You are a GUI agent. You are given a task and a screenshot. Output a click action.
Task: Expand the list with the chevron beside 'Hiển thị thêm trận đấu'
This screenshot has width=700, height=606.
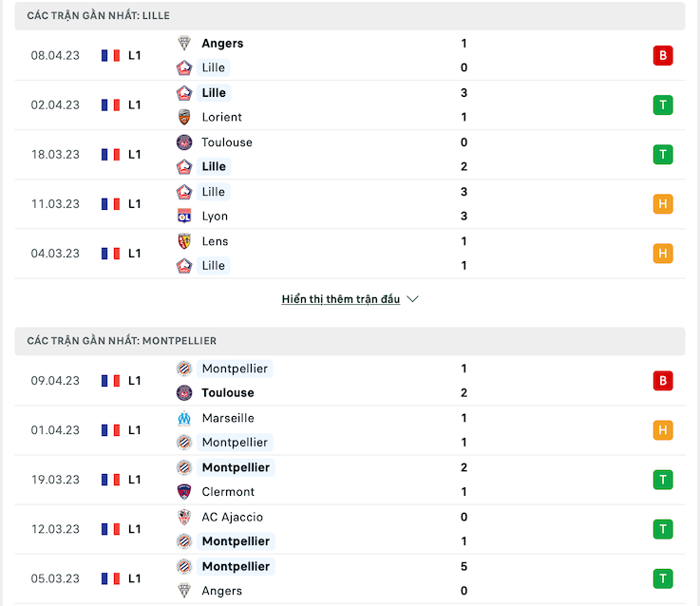(x=413, y=299)
